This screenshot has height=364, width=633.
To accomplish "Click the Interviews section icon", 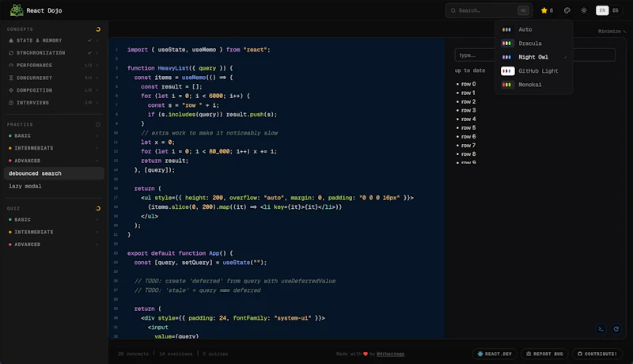I will [11, 103].
